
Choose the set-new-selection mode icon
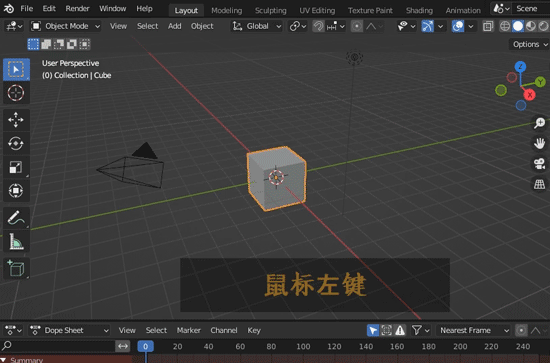tap(33, 44)
